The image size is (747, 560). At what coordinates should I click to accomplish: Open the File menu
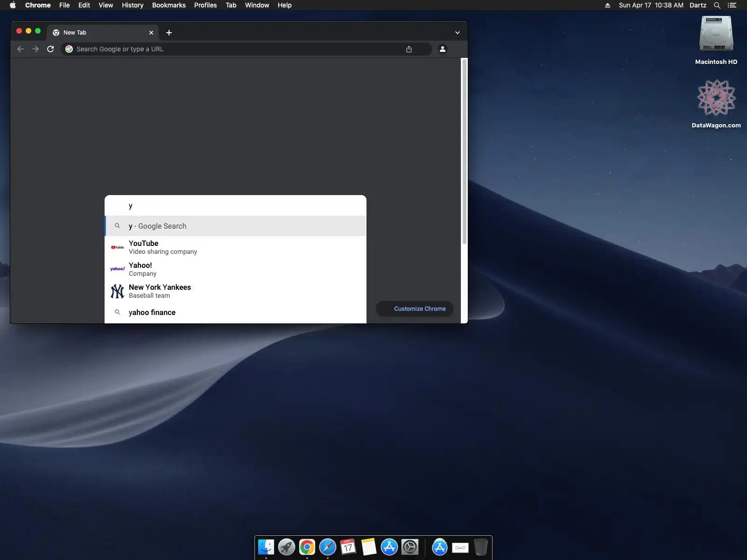tap(64, 5)
